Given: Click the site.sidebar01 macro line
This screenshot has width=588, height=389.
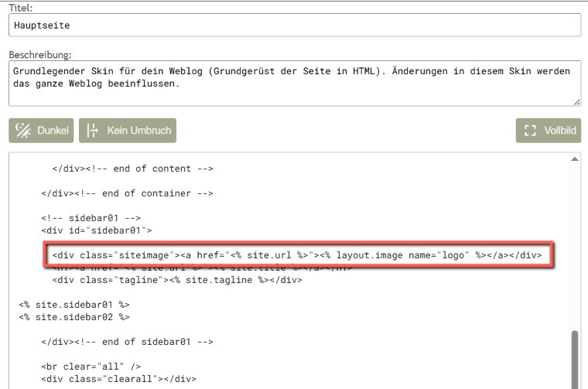Looking at the screenshot, I should coord(75,305).
